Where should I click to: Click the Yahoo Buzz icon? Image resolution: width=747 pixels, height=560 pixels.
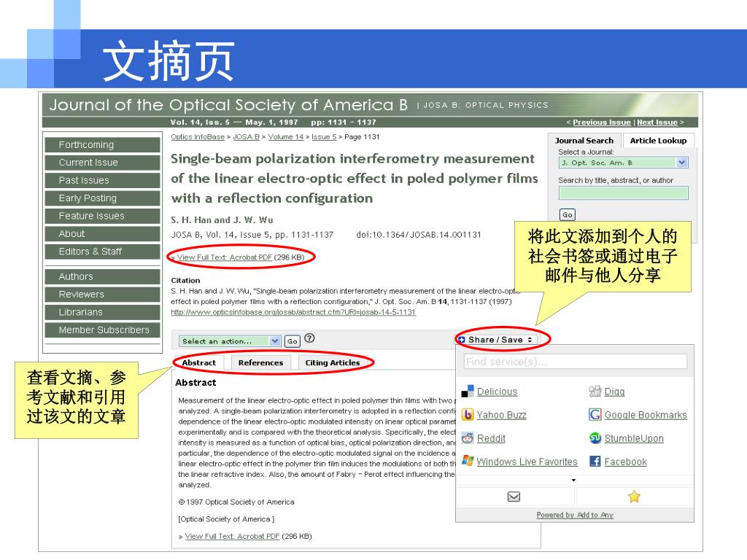(468, 415)
